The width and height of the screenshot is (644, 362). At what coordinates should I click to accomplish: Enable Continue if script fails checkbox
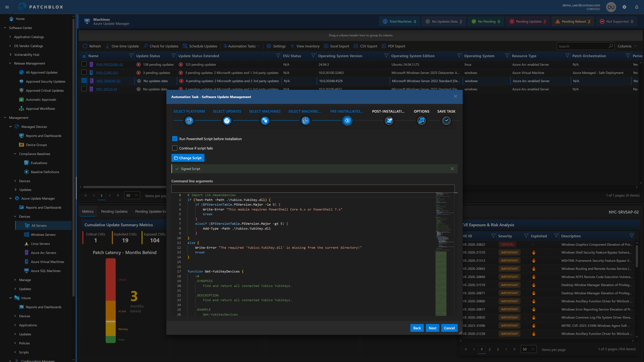[x=175, y=148]
